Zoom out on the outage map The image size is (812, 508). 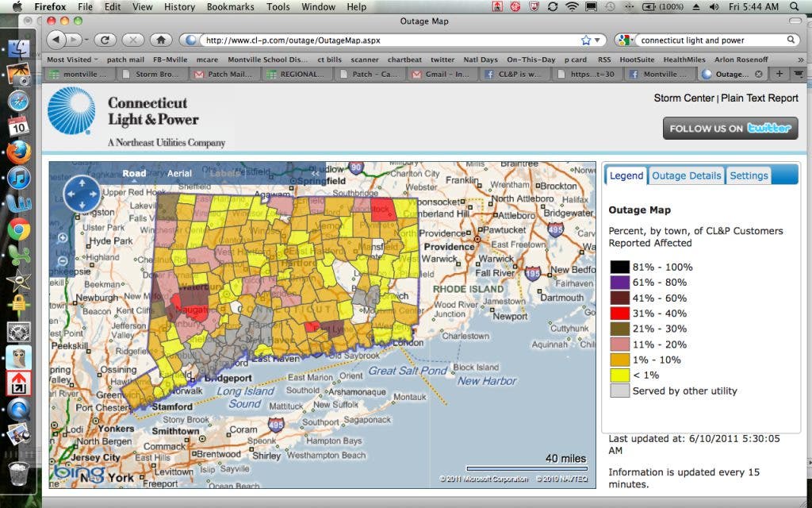pos(63,260)
